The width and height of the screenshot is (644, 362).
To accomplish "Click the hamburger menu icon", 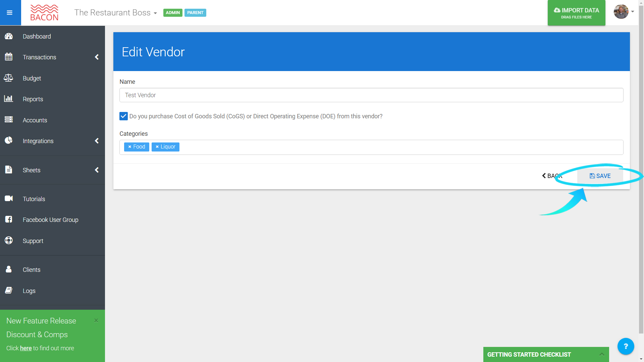I will pyautogui.click(x=9, y=13).
